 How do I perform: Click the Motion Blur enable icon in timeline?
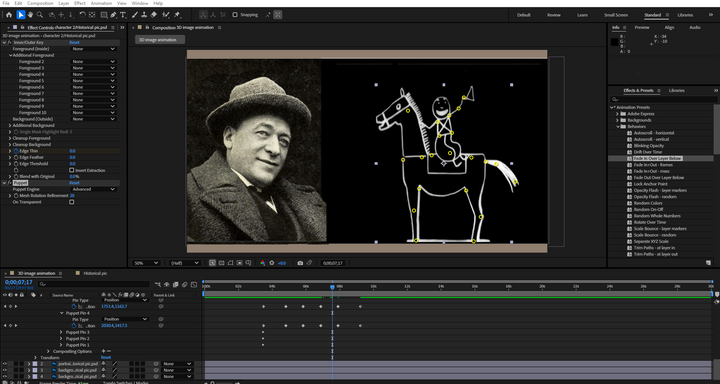click(185, 285)
